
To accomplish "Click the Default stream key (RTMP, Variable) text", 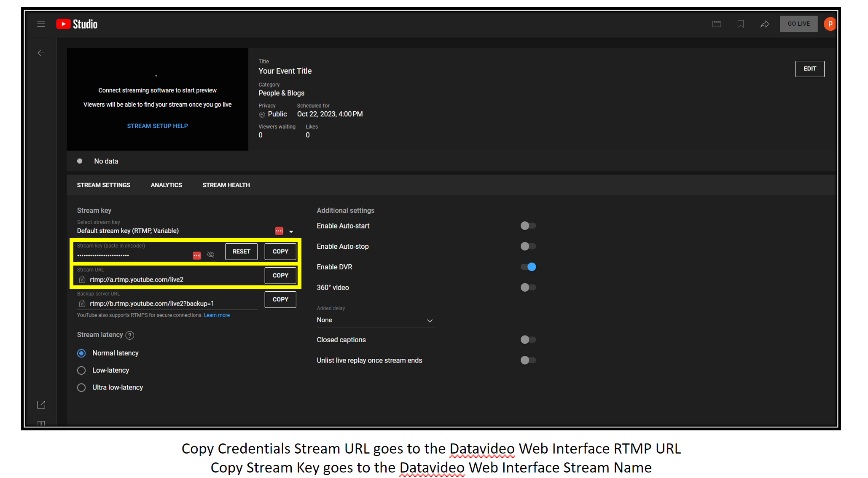I will point(128,231).
